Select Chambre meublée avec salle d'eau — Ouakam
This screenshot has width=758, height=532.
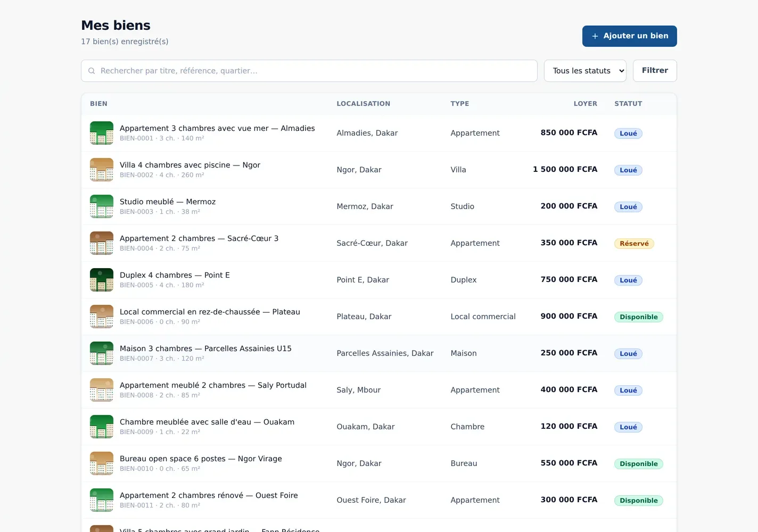[x=207, y=422]
